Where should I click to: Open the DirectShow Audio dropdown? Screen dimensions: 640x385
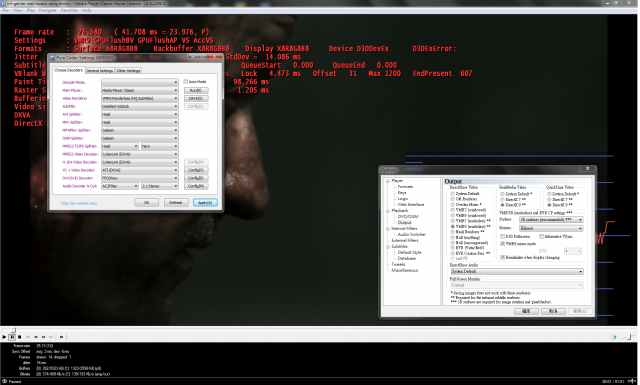tap(517, 272)
